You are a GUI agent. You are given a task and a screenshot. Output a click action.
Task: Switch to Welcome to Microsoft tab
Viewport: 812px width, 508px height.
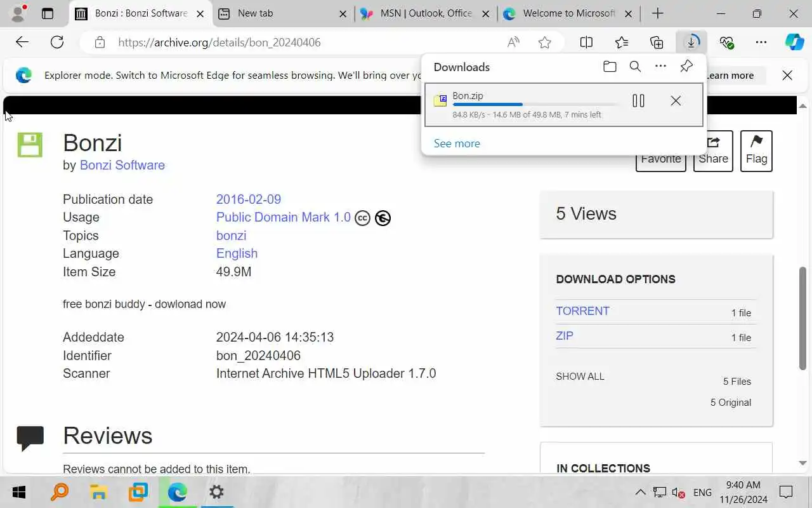tap(566, 13)
